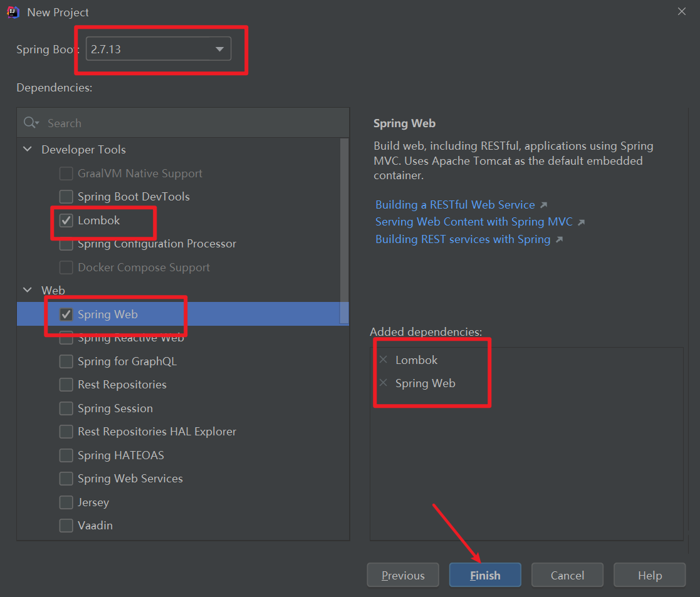Select the Developer Tools tree label

click(83, 150)
